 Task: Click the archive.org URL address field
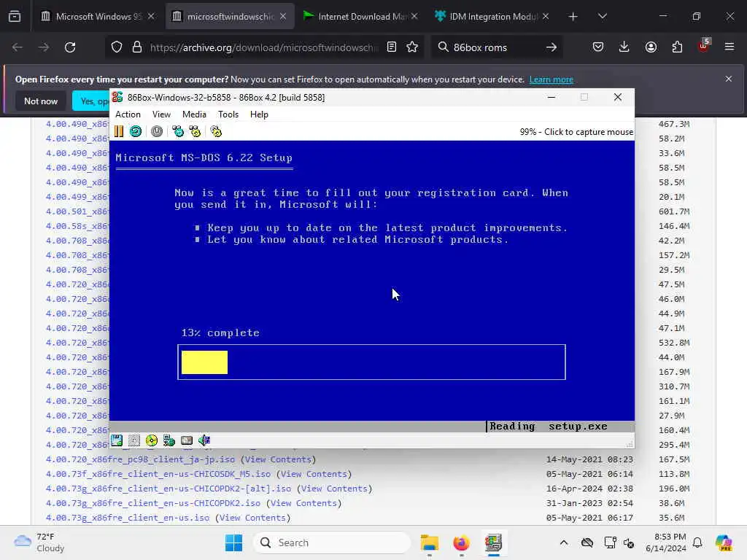[x=263, y=47]
